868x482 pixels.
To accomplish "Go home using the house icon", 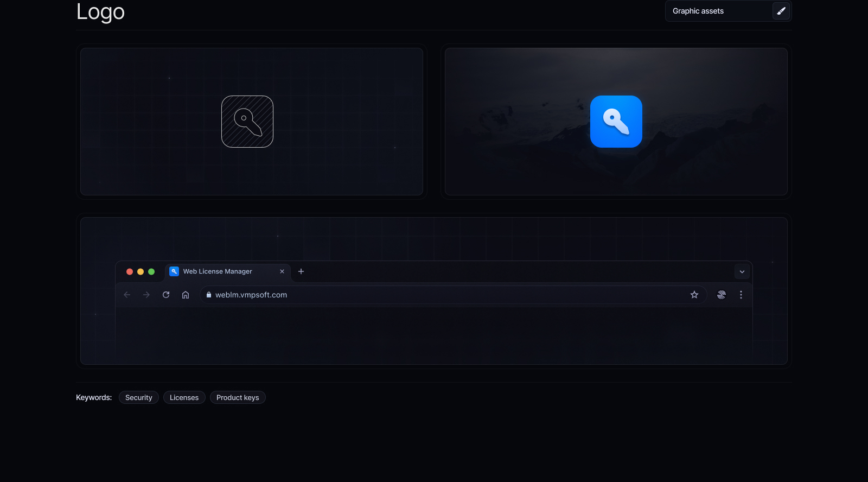I will [186, 295].
